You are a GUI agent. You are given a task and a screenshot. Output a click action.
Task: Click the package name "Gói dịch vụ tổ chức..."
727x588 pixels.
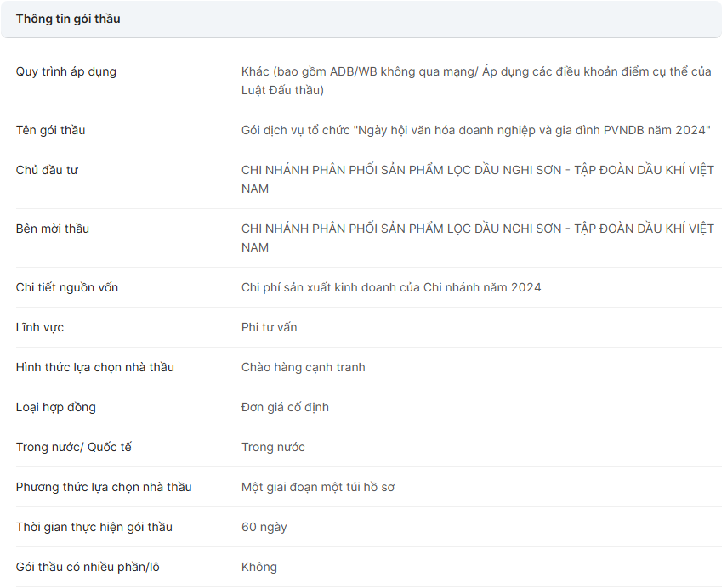475,130
